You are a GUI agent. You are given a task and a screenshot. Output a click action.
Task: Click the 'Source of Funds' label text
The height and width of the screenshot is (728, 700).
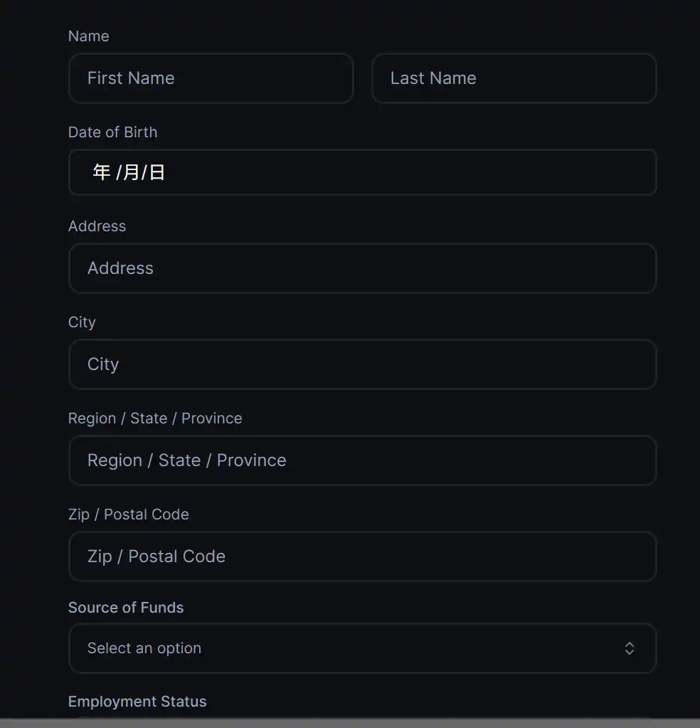(126, 608)
